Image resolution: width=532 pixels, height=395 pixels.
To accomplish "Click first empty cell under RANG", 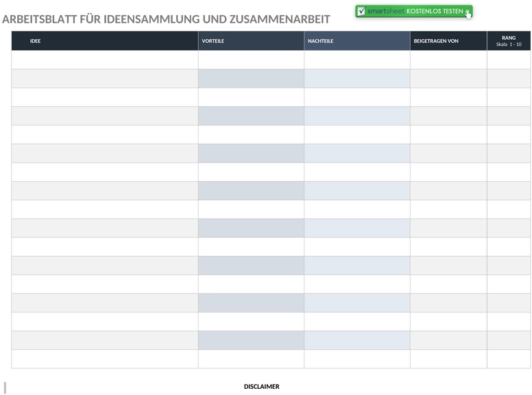I will pyautogui.click(x=509, y=60).
